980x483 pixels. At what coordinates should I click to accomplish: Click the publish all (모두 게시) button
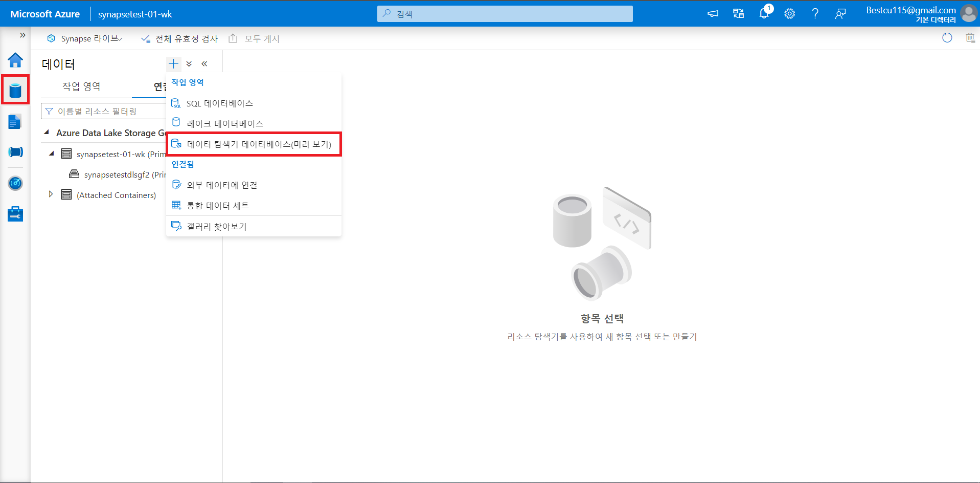coord(254,39)
